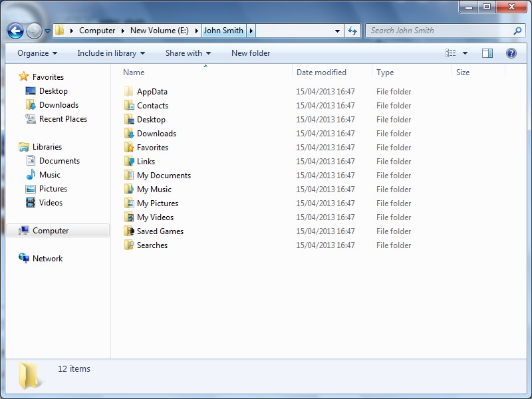Select New Volume (E:) breadcrumb
532x399 pixels.
click(160, 31)
